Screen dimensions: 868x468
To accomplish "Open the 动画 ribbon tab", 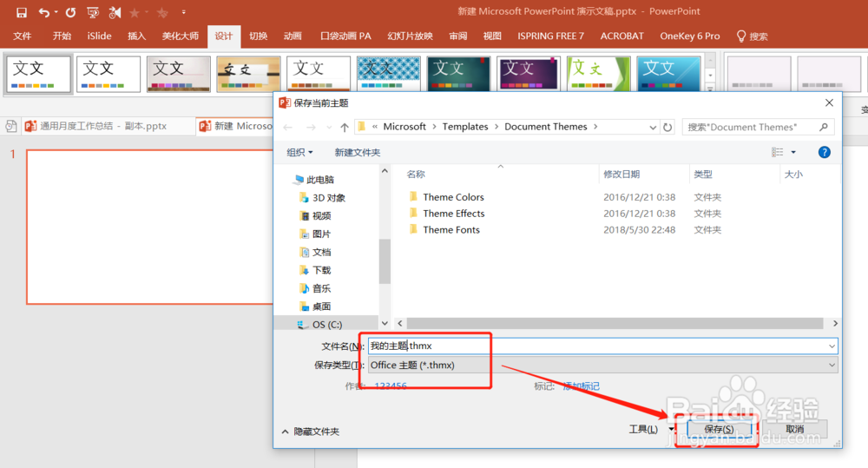I will click(293, 36).
